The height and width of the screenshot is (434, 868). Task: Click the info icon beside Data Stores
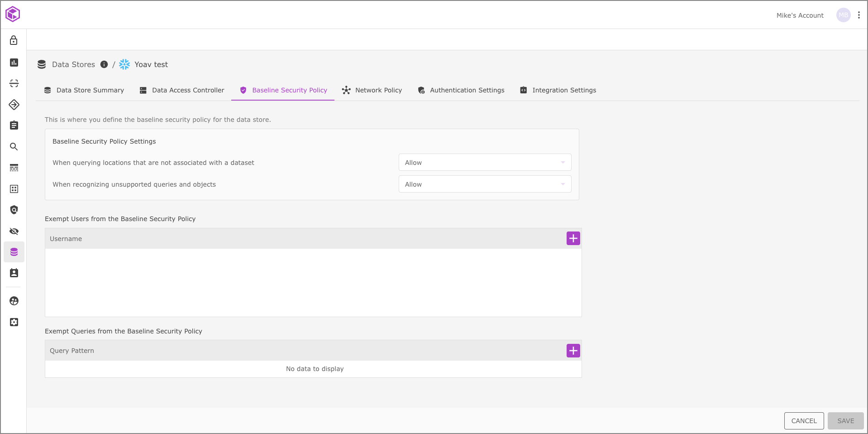point(104,64)
